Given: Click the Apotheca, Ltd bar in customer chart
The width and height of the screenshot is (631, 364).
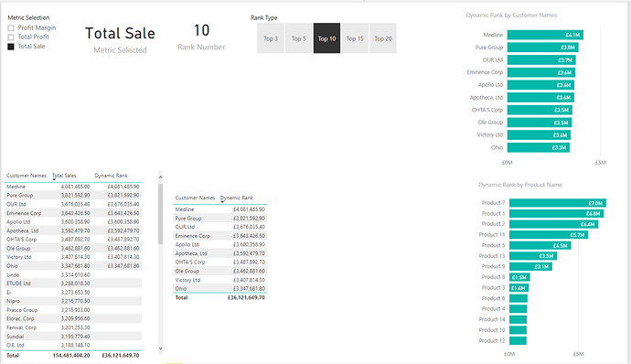Looking at the screenshot, I should (x=540, y=98).
